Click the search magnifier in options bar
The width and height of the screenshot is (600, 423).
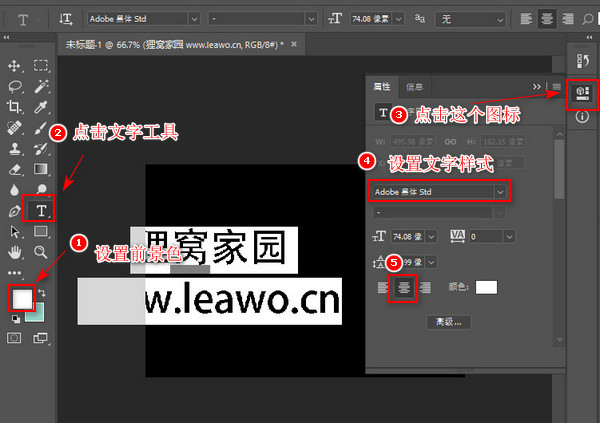pos(587,19)
